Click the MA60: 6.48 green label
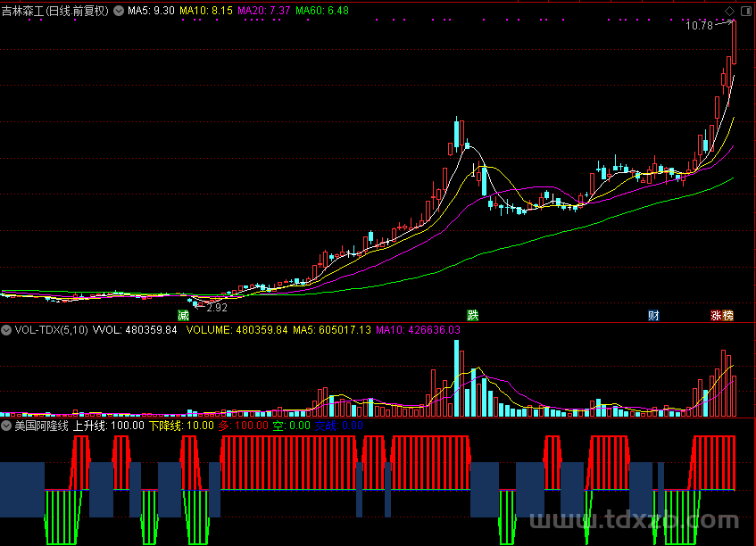Screen dimensions: 756x546 pos(322,11)
